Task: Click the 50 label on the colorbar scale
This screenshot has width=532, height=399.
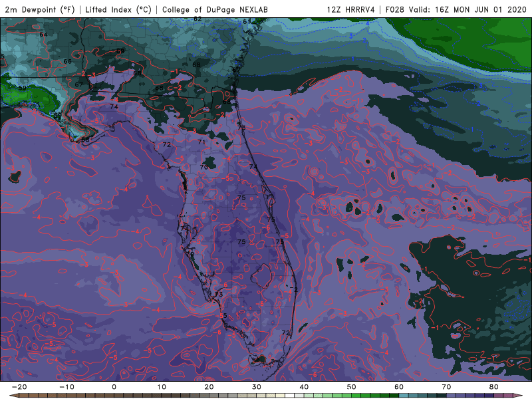Action: (x=352, y=387)
